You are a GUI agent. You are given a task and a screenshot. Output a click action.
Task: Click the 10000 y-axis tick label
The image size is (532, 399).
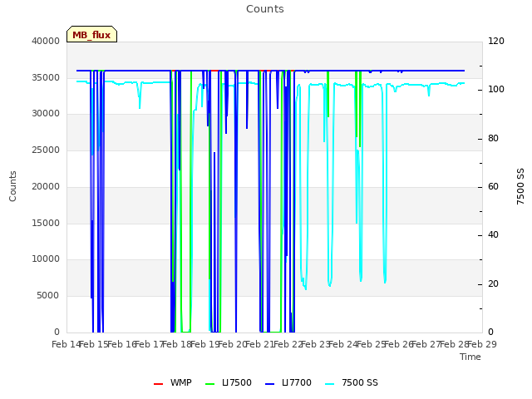[46, 259]
